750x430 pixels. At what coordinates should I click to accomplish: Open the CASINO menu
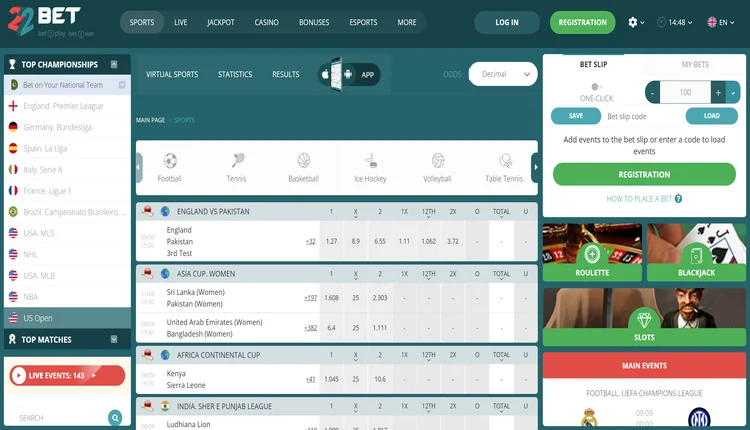(x=266, y=22)
